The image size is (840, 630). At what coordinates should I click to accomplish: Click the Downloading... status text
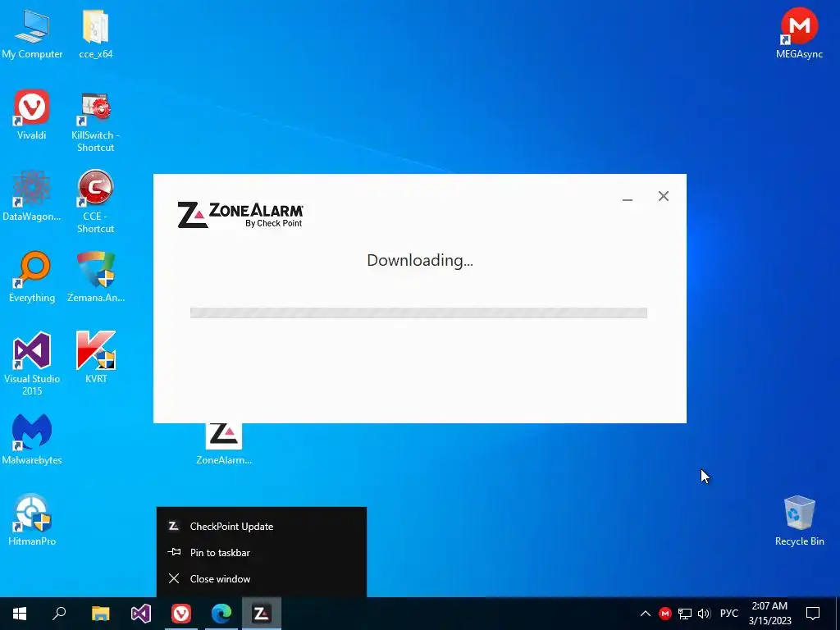coord(420,260)
